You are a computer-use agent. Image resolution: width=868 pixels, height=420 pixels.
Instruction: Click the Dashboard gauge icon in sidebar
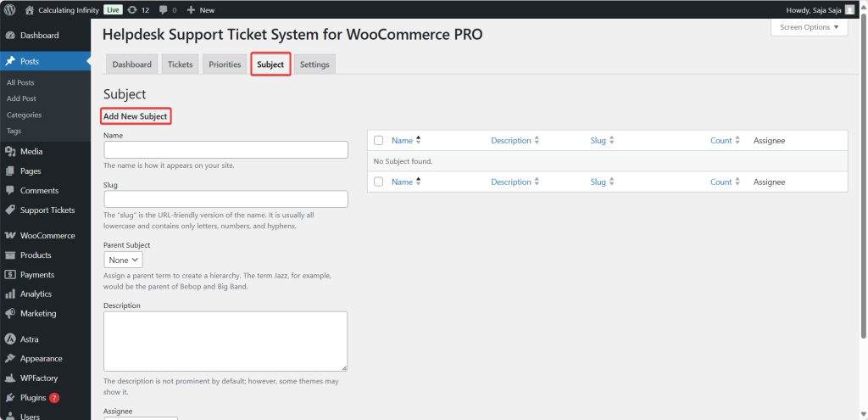click(10, 36)
